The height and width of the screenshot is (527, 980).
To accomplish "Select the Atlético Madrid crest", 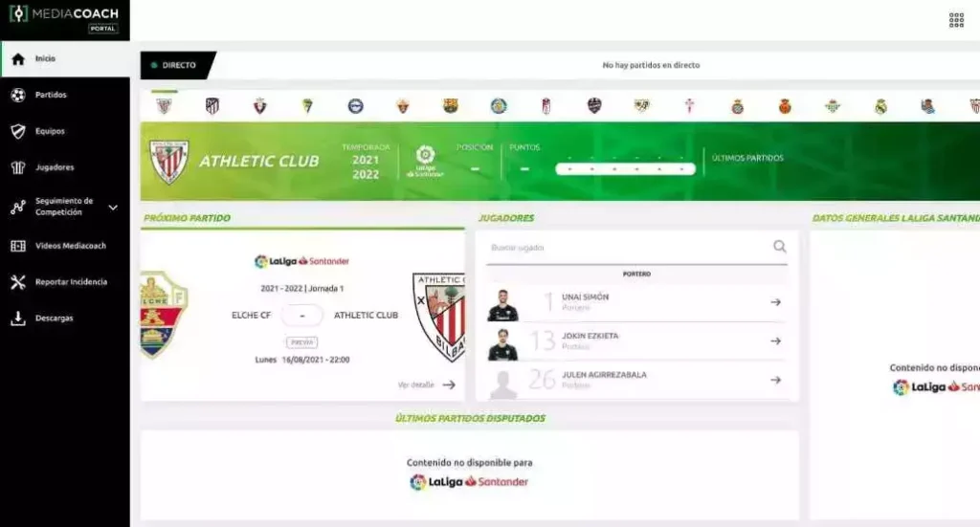I will coord(212,106).
